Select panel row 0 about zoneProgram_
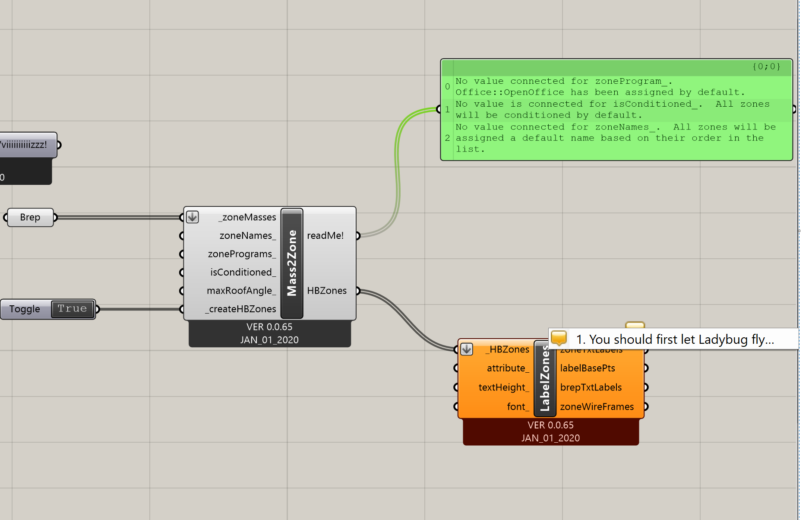 click(617, 87)
